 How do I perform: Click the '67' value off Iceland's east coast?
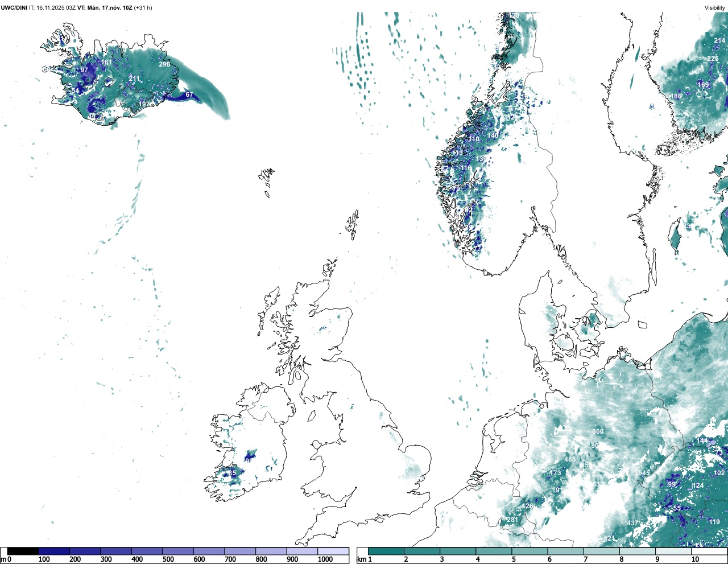(x=189, y=95)
